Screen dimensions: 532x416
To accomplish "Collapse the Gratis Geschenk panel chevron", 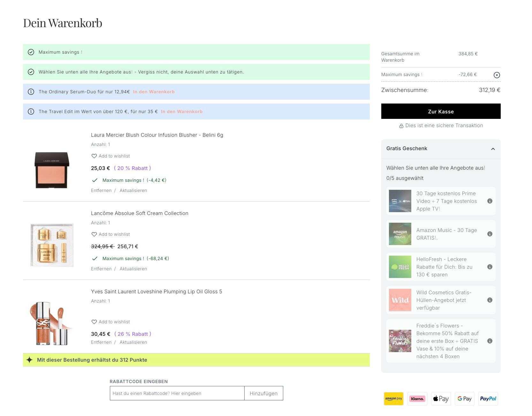I will 493,149.
